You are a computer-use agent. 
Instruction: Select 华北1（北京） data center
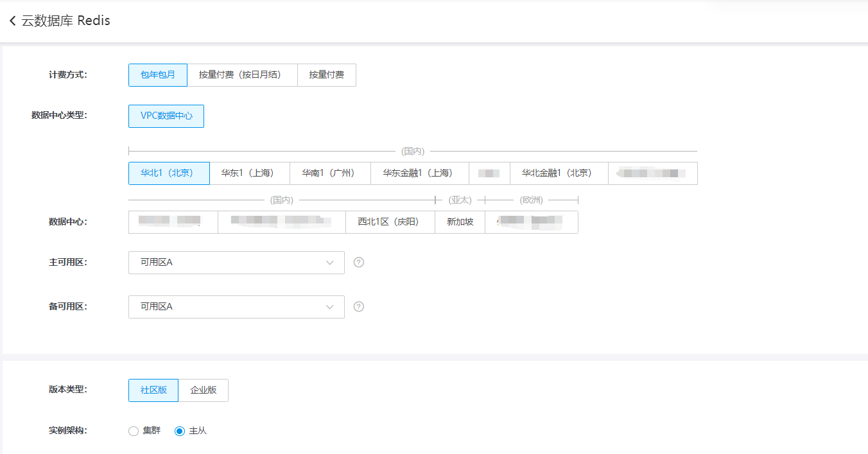(169, 173)
